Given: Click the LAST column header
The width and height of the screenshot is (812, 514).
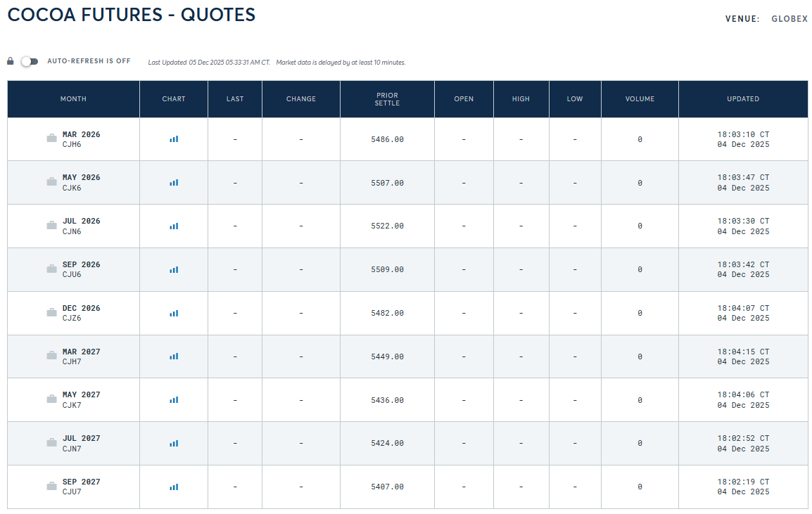Looking at the screenshot, I should [x=235, y=99].
